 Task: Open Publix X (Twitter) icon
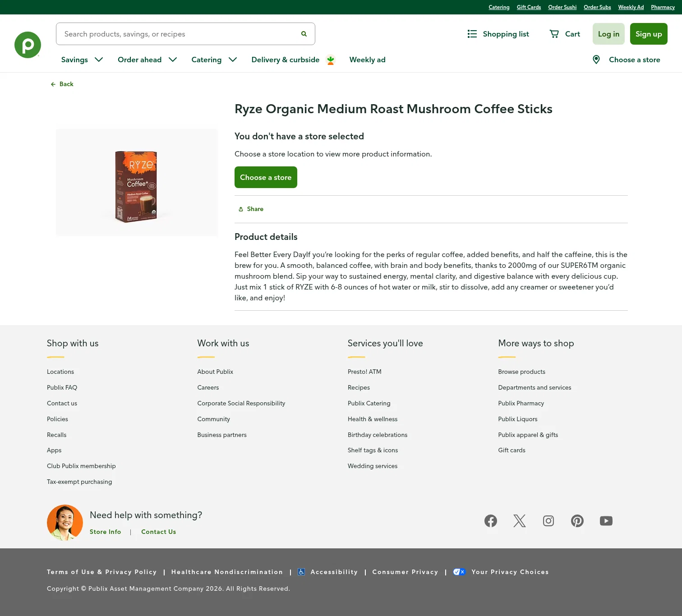(520, 521)
